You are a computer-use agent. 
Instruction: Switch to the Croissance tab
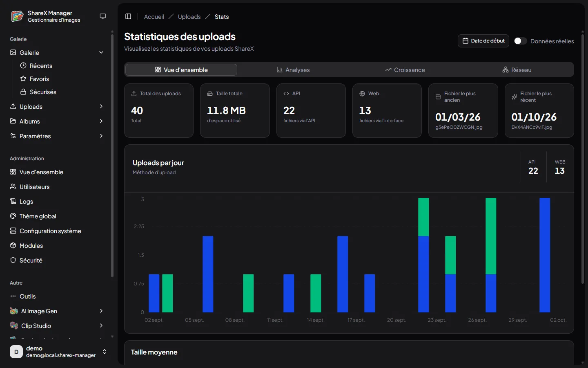point(405,70)
